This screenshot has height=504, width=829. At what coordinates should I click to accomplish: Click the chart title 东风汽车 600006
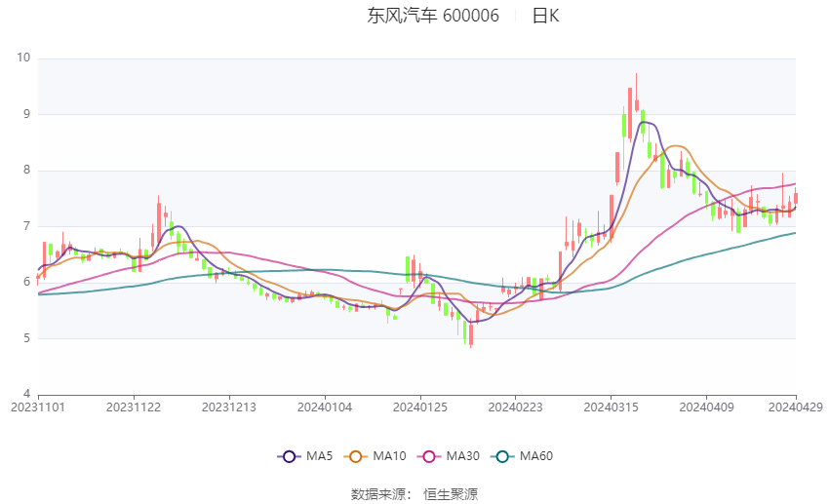433,16
